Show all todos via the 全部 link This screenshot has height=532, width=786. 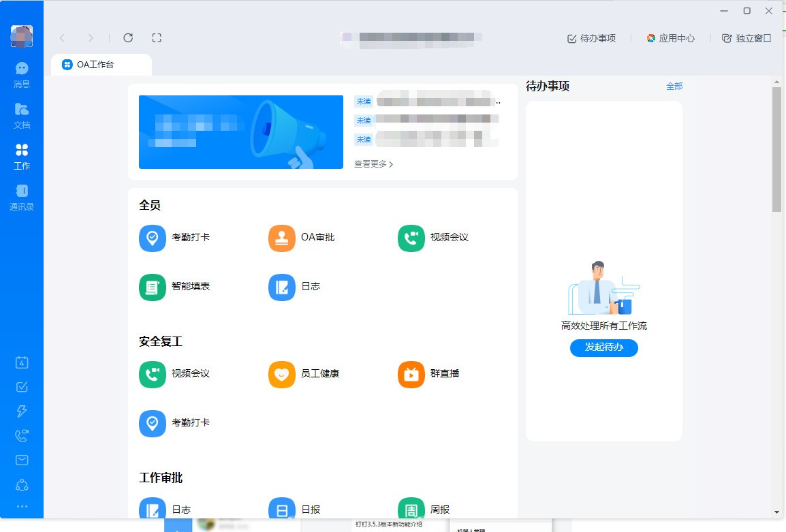(x=674, y=87)
